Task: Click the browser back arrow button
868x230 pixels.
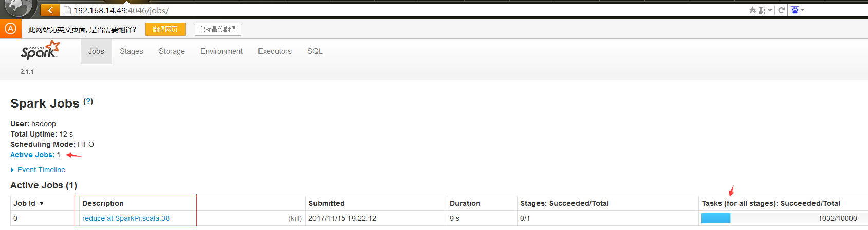Action: click(x=50, y=10)
